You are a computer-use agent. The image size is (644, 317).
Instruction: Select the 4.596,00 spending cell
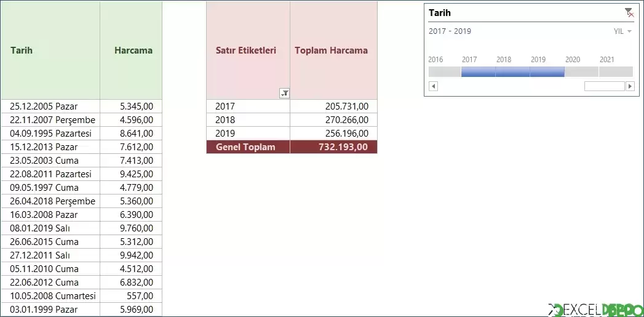(131, 120)
